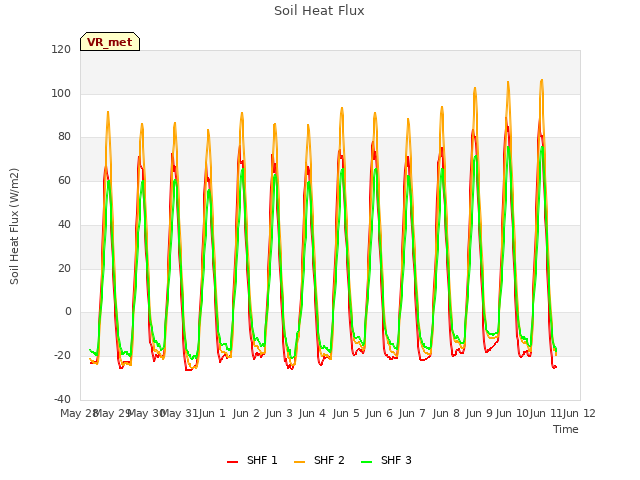Click the 80 y-axis tick label
The height and width of the screenshot is (480, 640).
click(64, 137)
